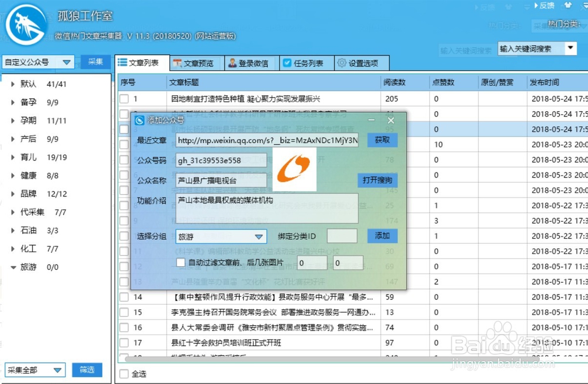The image size is (588, 384).
Task: Click the checkmark icon on 任务列表 tab
Action: [288, 62]
